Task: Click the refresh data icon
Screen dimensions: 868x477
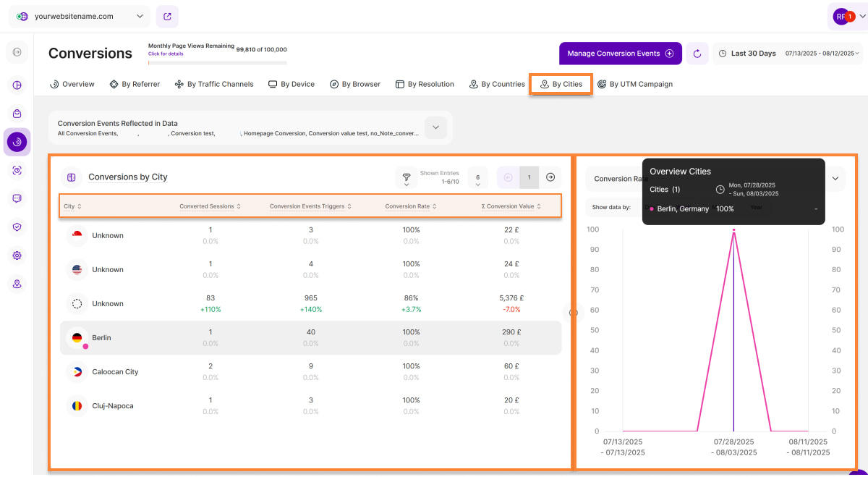Action: [x=697, y=54]
